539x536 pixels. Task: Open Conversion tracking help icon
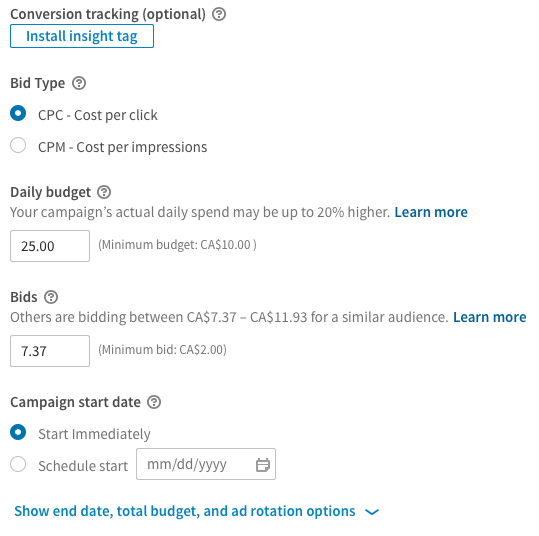pyautogui.click(x=219, y=14)
